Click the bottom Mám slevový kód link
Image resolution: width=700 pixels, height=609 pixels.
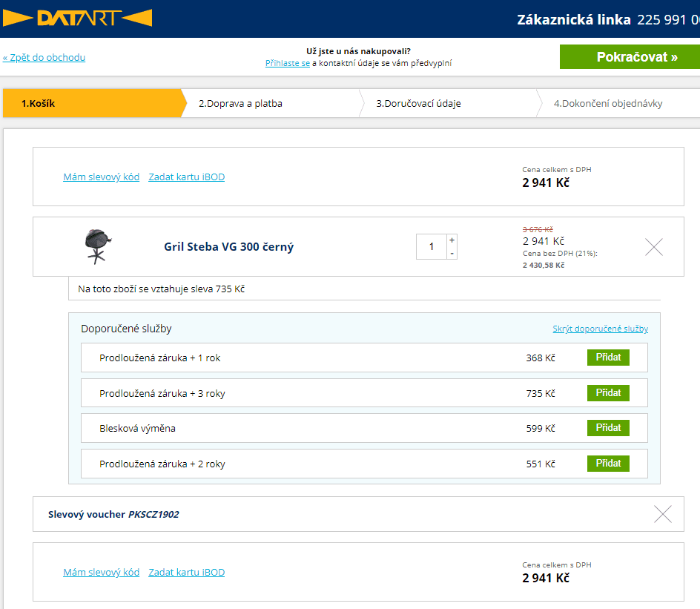click(x=102, y=573)
